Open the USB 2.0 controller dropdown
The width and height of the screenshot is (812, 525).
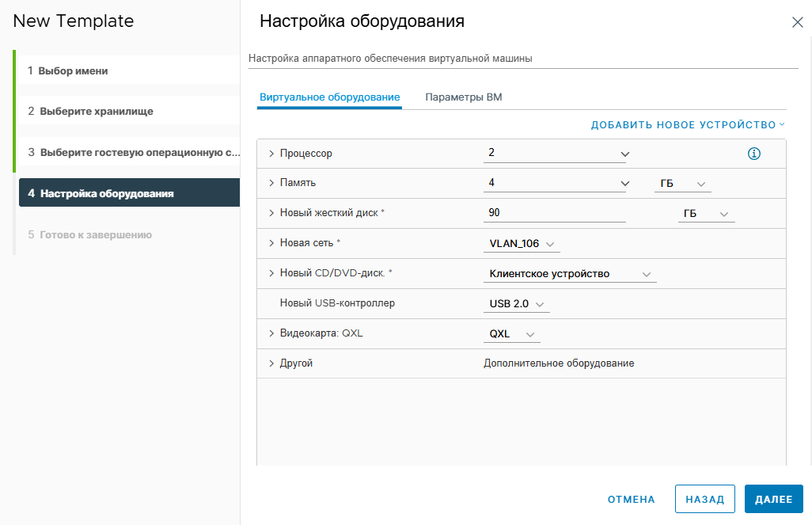click(516, 304)
